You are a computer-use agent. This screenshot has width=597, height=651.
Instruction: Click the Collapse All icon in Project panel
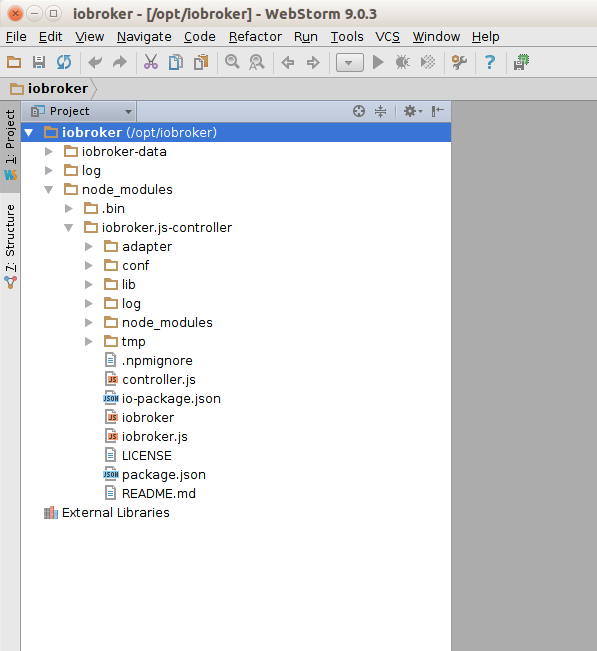pos(380,111)
